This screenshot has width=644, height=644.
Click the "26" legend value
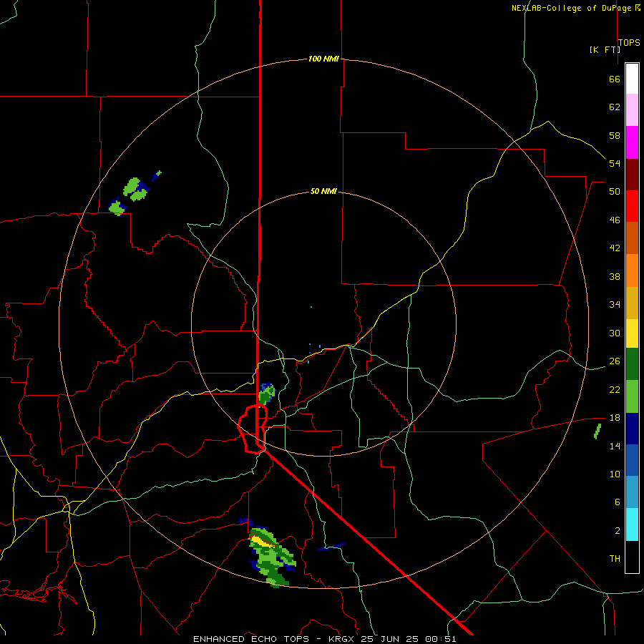pos(615,361)
